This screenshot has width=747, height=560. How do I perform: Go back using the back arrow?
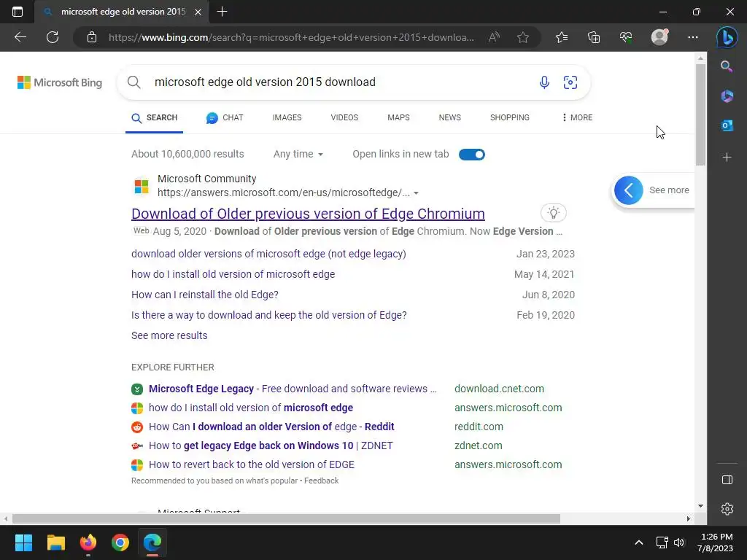pos(20,37)
